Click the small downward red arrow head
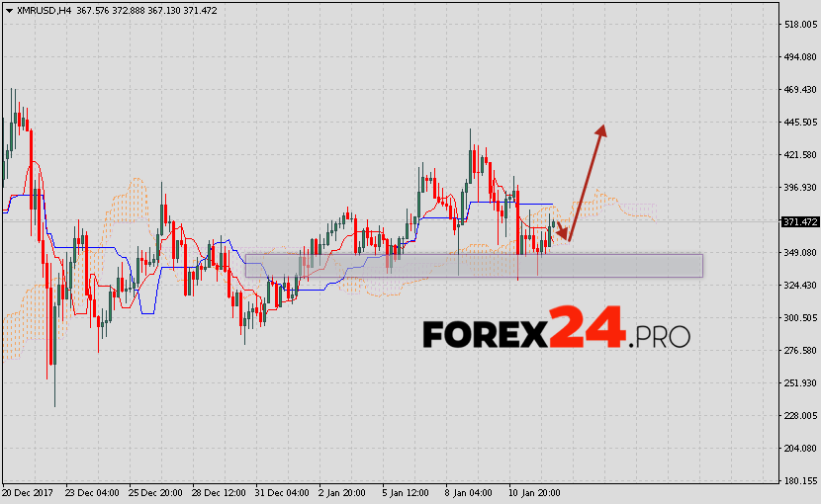 pyautogui.click(x=566, y=236)
